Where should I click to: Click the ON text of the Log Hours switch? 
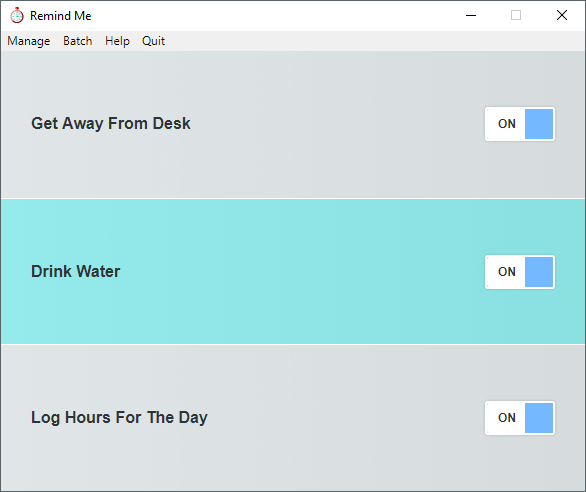(x=507, y=418)
